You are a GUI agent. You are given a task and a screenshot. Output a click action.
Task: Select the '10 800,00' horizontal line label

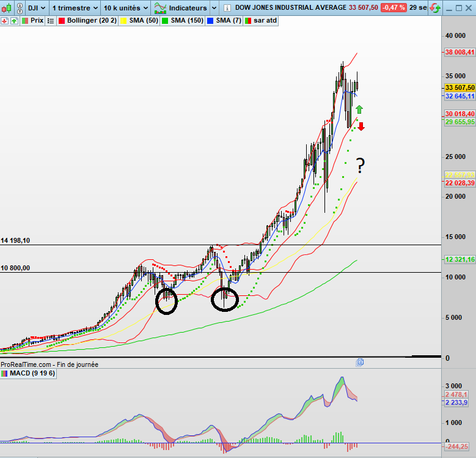tap(15, 268)
